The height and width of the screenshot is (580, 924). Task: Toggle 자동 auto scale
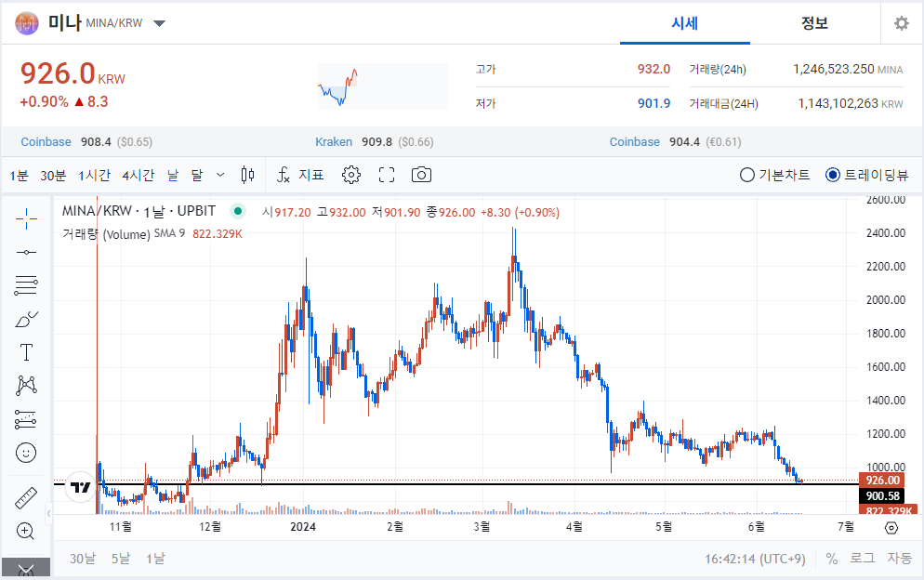click(900, 559)
